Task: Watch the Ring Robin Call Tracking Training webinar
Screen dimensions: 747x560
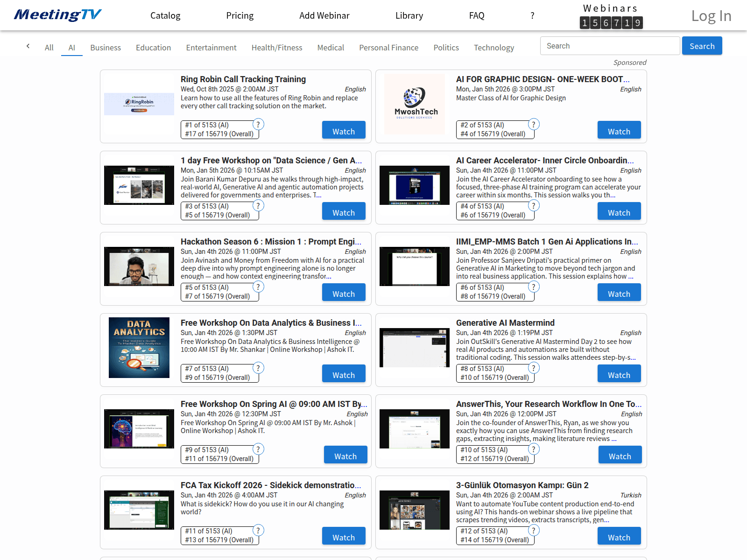Action: 344,130
